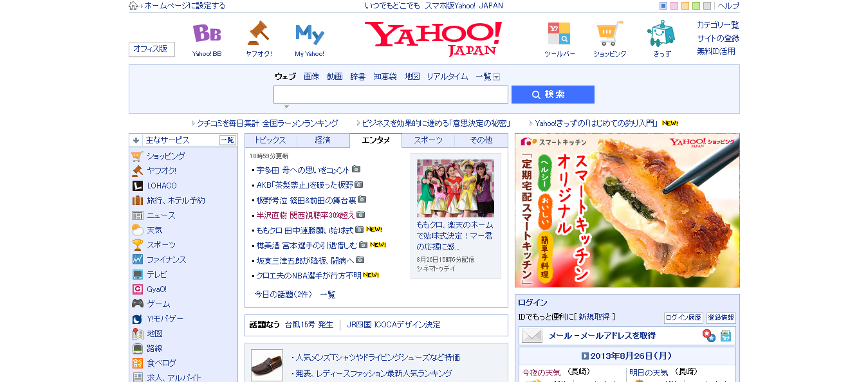
Task: Click the スポーツ trophy icon
Action: (137, 245)
